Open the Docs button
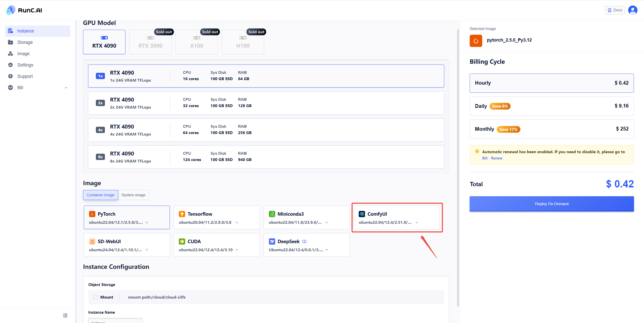 [x=615, y=10]
